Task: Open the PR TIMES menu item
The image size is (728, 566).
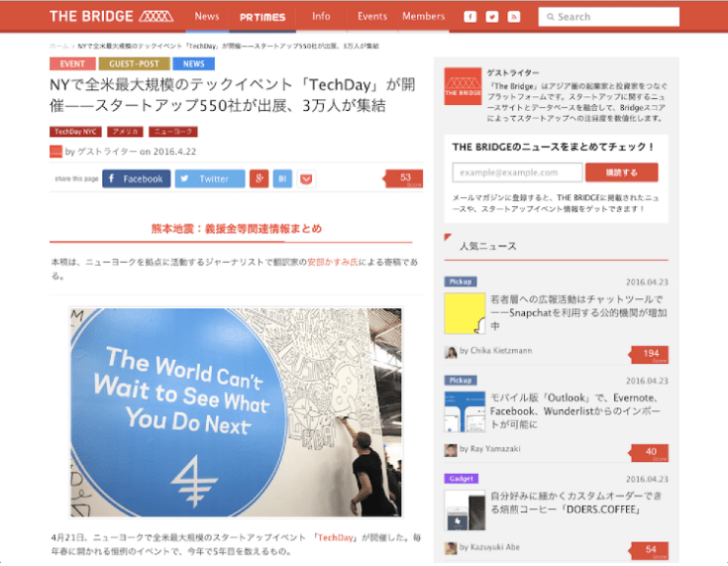Action: click(x=262, y=17)
